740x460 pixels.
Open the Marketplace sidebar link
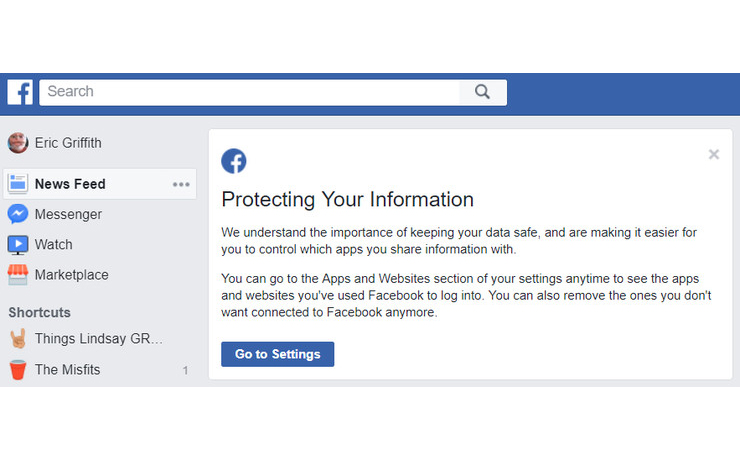pyautogui.click(x=72, y=275)
